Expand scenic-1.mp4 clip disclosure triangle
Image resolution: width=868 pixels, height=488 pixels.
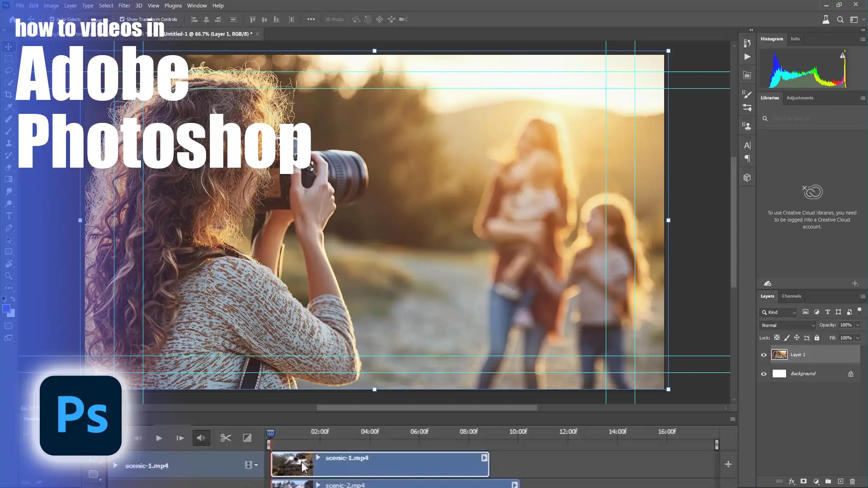pos(318,458)
